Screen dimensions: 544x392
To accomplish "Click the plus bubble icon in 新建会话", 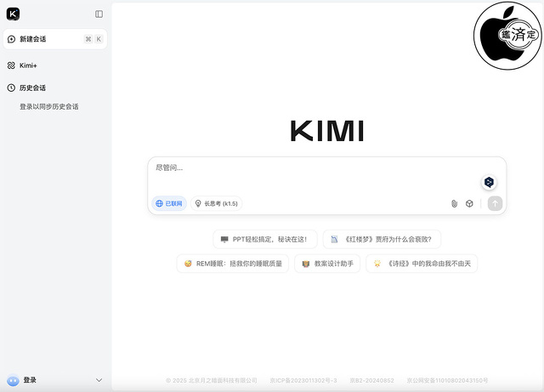I will [x=11, y=39].
